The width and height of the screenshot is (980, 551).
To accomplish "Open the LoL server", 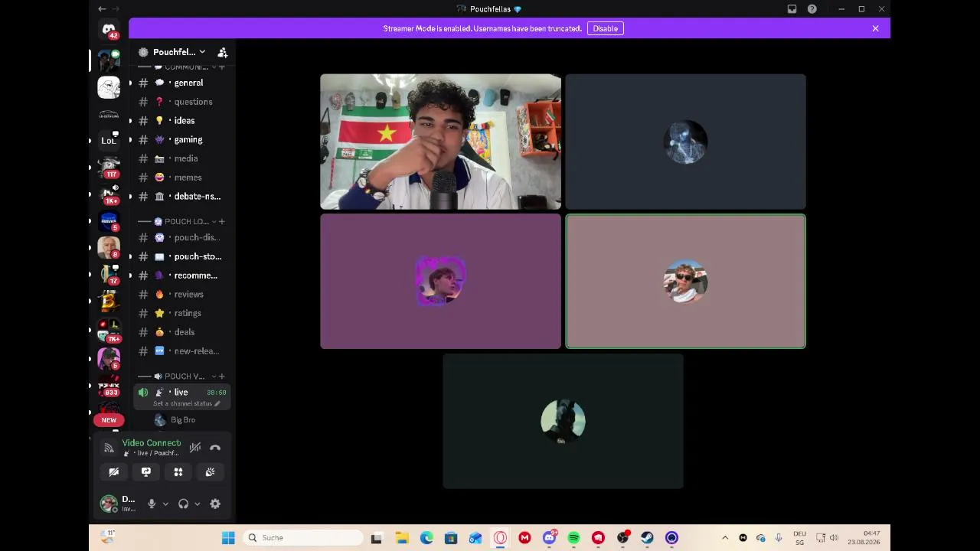I will [x=109, y=141].
